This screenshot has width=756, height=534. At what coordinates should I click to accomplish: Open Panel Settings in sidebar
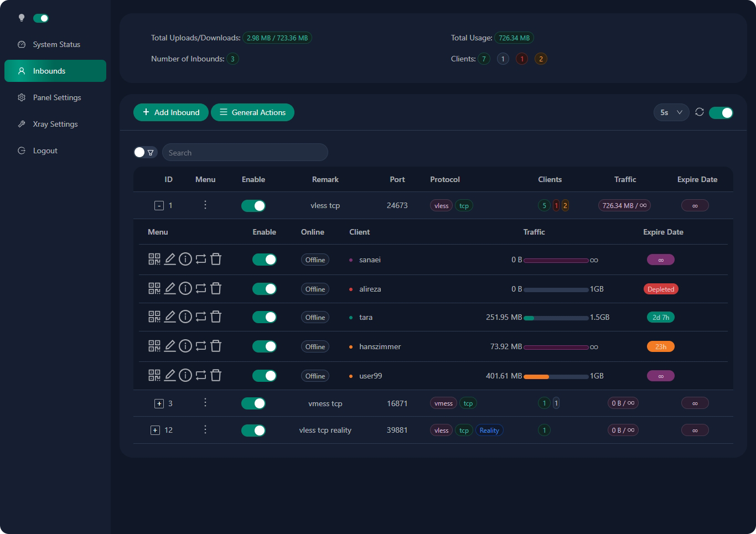point(56,97)
